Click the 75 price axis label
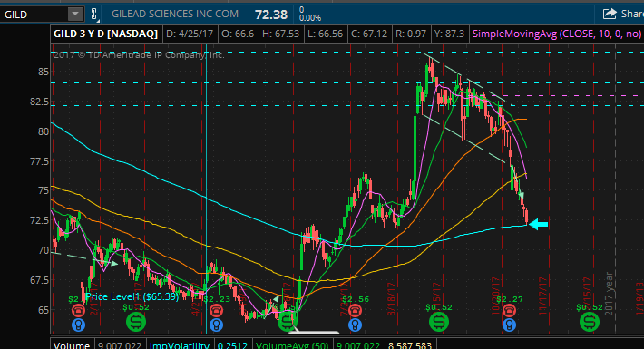 coord(44,190)
